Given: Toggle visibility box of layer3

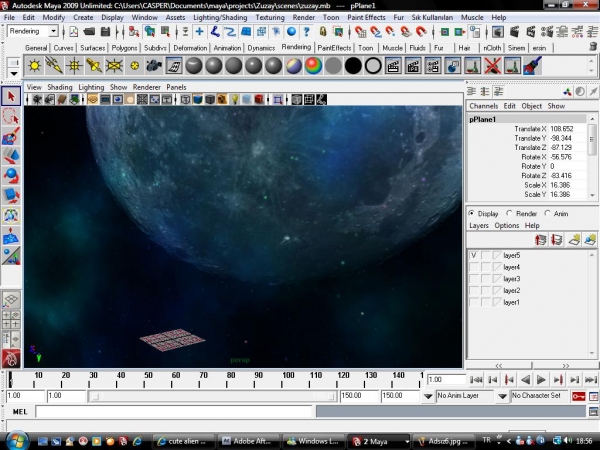Looking at the screenshot, I should point(474,279).
